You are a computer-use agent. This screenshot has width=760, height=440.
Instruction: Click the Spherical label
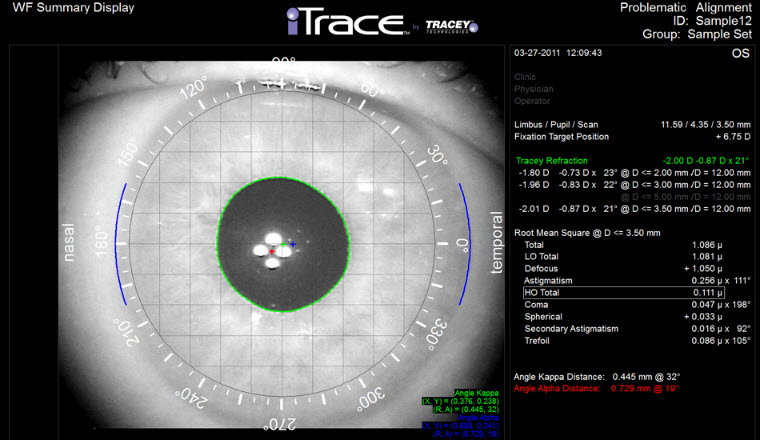pyautogui.click(x=543, y=316)
